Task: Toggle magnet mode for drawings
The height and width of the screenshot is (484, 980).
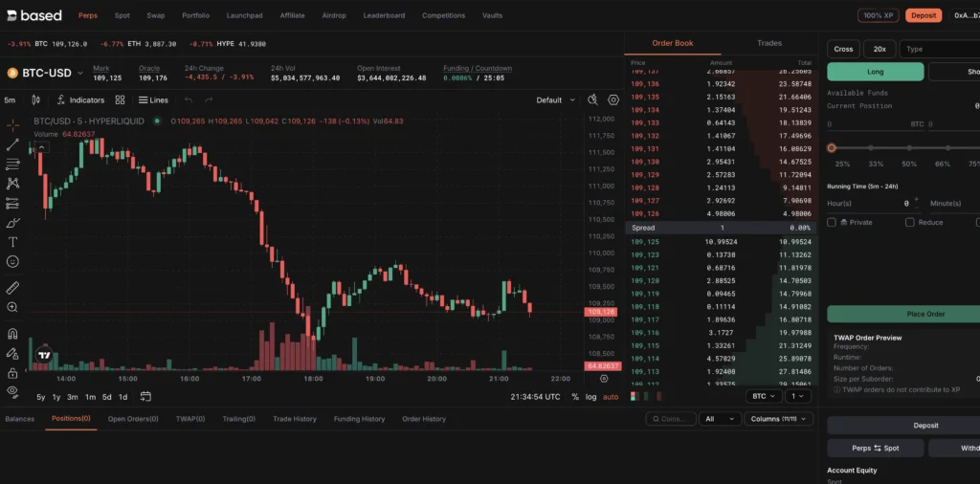Action: (12, 334)
